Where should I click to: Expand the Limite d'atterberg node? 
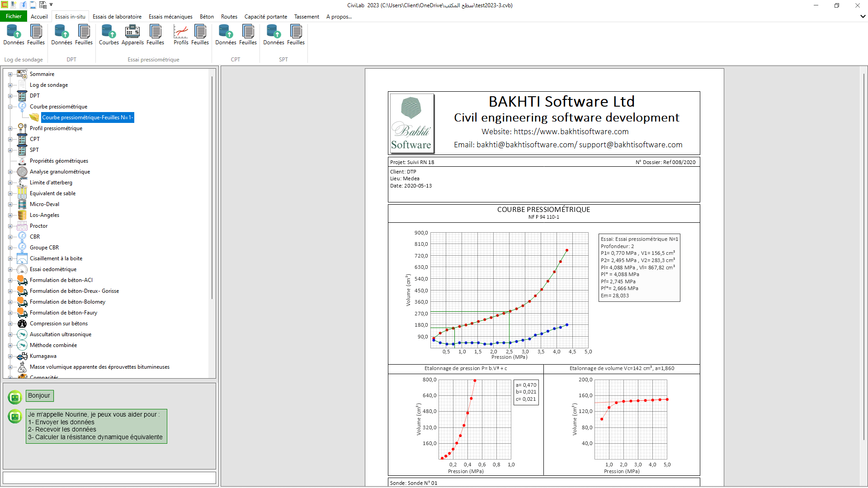(10, 183)
